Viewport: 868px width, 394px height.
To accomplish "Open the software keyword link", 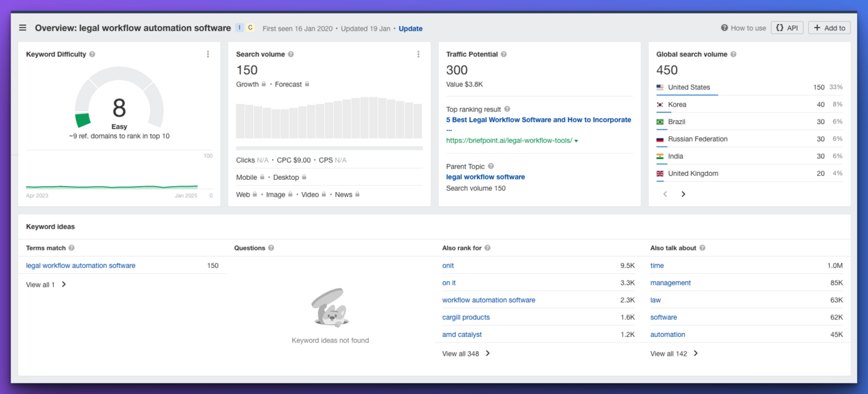I will point(664,317).
